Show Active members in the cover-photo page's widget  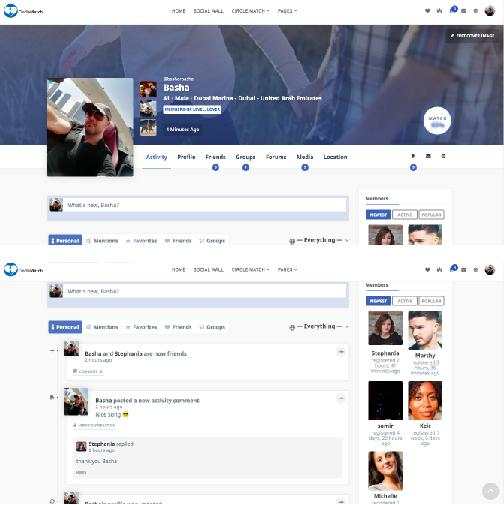point(405,214)
